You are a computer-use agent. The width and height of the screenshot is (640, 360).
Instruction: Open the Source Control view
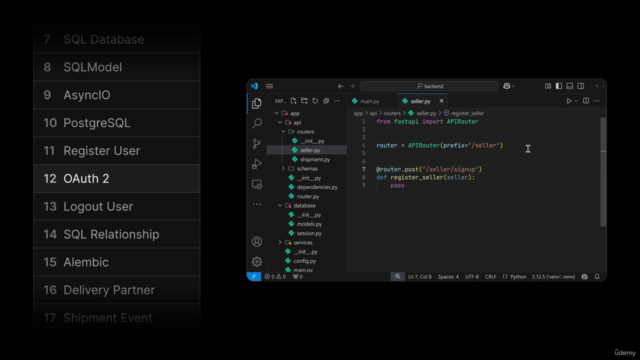tap(257, 144)
